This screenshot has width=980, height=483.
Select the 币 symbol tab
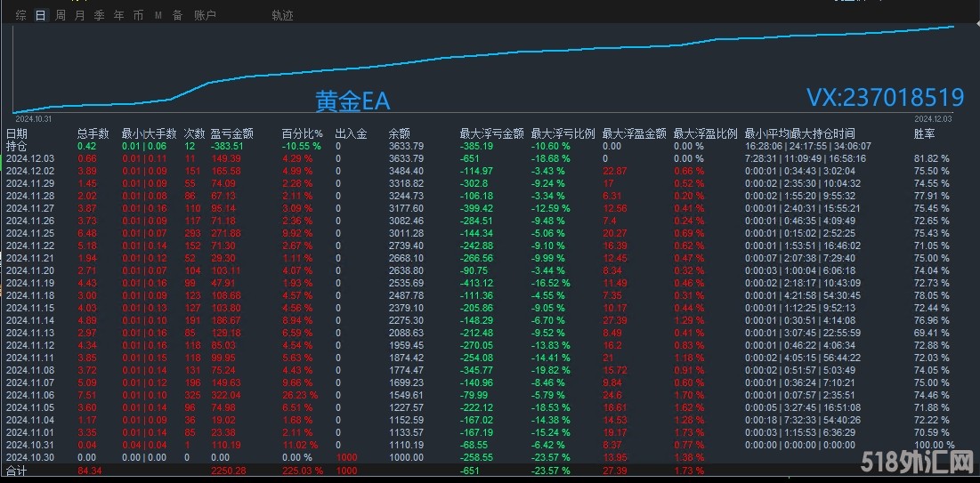coord(138,15)
